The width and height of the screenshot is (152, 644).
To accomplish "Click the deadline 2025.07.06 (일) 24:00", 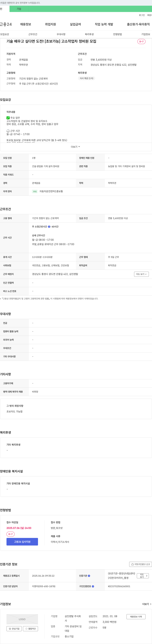I will [19, 528].
